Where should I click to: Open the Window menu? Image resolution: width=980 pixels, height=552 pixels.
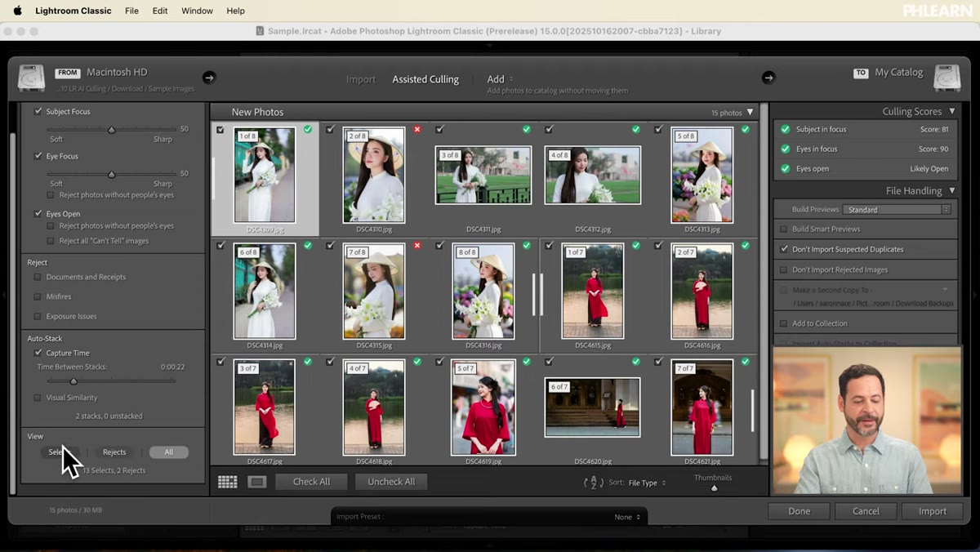click(x=197, y=11)
